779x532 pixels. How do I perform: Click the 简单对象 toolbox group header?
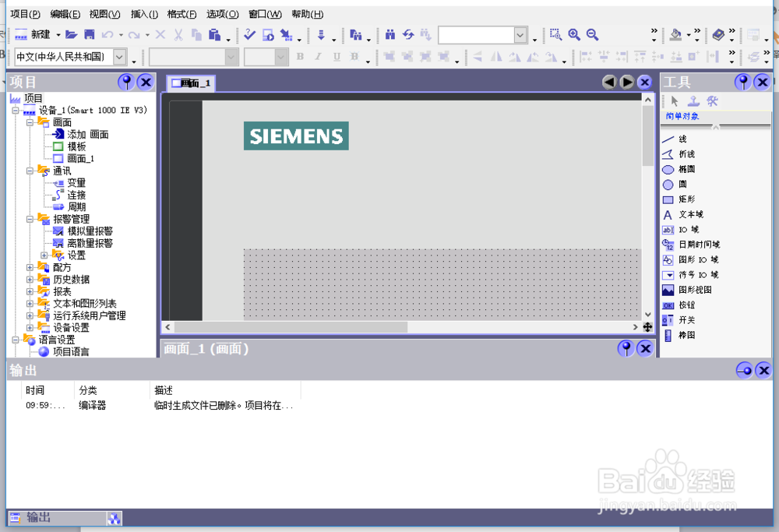tap(682, 116)
